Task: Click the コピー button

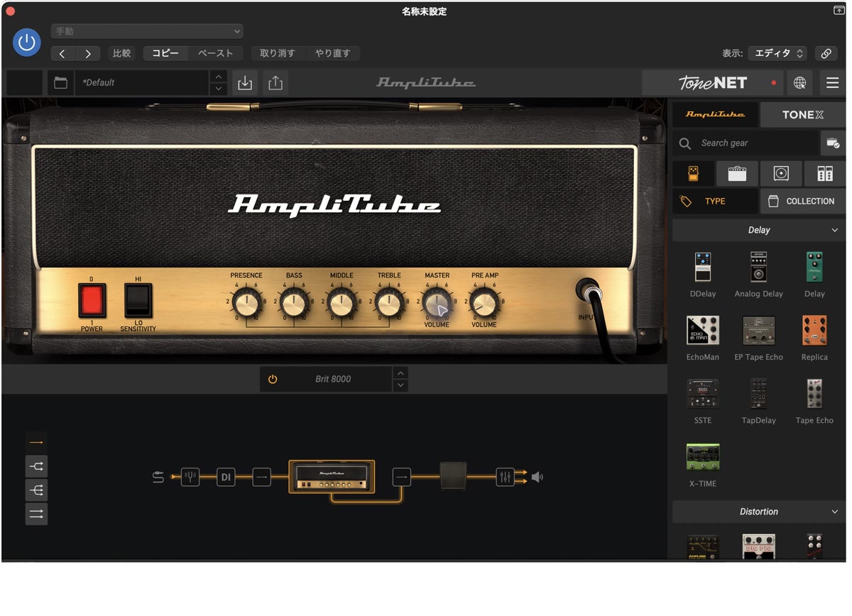Action: pos(165,53)
